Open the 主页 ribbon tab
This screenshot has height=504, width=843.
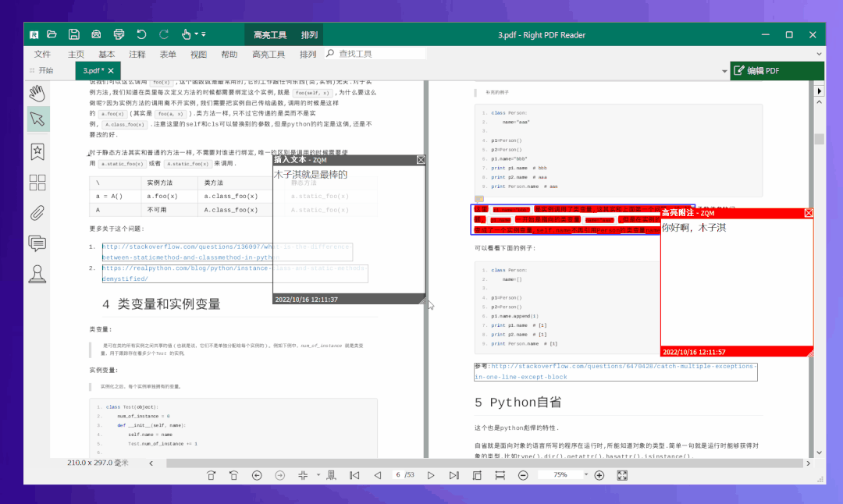pos(76,55)
